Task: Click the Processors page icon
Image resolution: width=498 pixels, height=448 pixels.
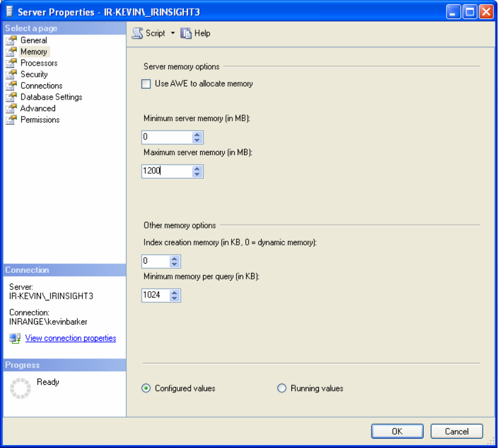Action: click(x=11, y=63)
